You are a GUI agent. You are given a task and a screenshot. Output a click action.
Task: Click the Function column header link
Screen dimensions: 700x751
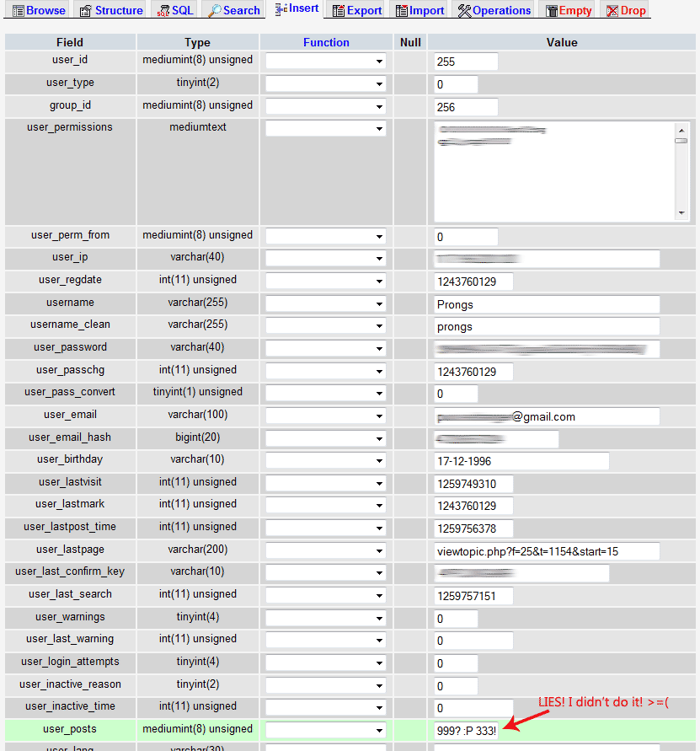click(326, 42)
